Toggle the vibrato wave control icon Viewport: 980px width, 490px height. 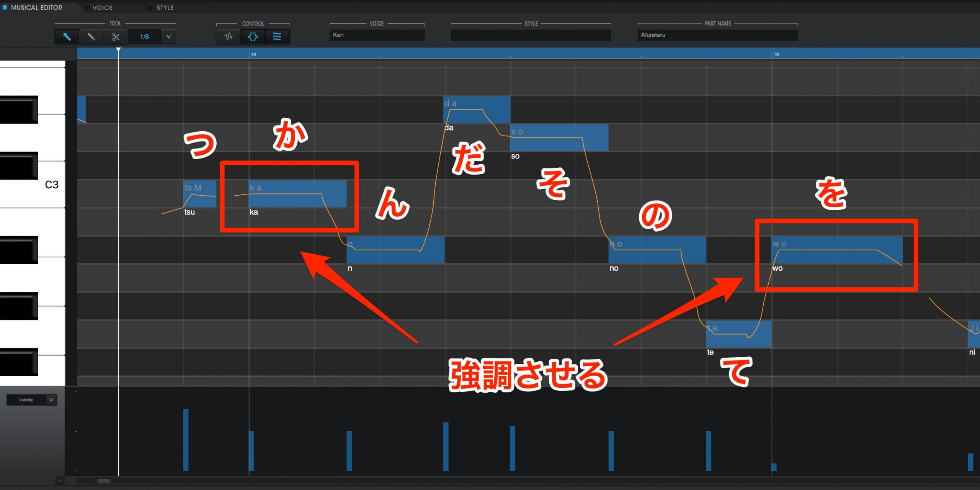(x=277, y=37)
